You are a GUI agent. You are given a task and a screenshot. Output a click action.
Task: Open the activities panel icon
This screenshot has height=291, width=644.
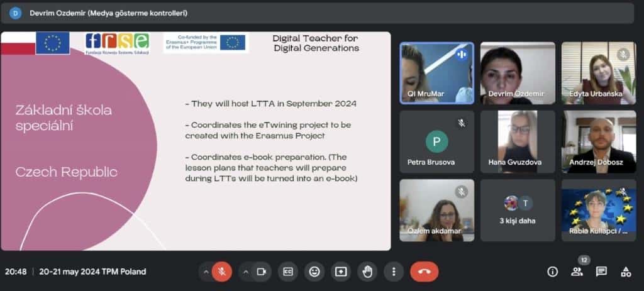click(x=626, y=272)
